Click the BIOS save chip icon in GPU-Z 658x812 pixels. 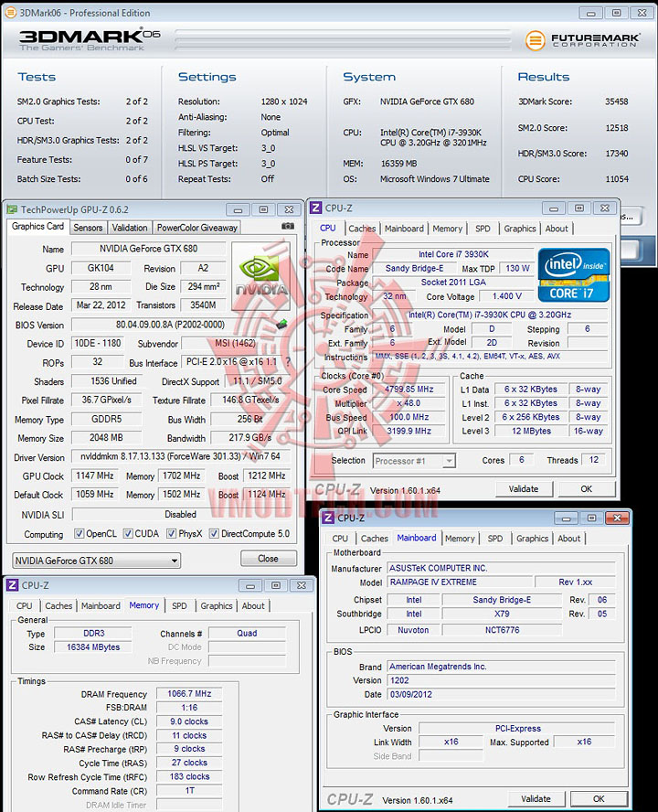pos(282,325)
